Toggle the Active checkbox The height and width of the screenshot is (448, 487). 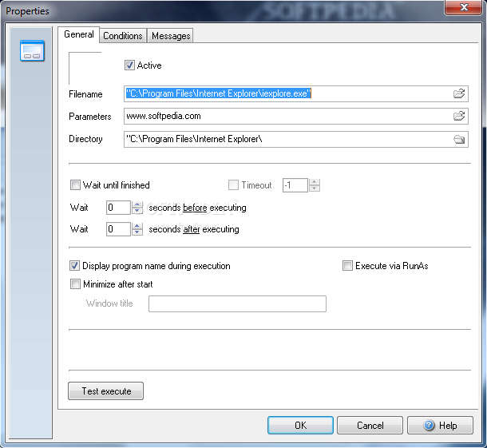(x=129, y=65)
